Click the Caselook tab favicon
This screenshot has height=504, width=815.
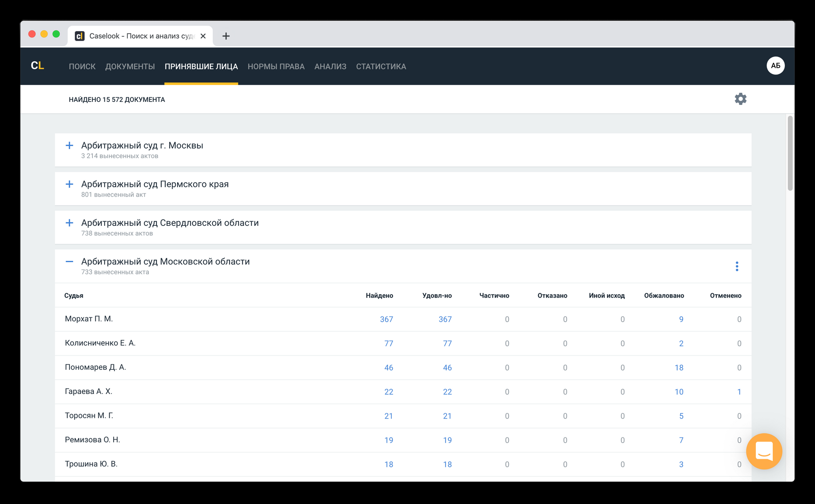(x=79, y=36)
